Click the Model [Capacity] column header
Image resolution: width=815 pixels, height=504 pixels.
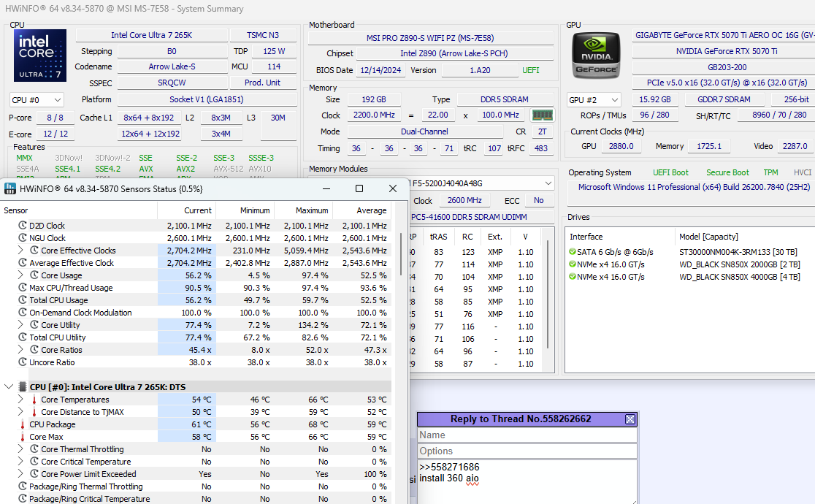coord(745,237)
